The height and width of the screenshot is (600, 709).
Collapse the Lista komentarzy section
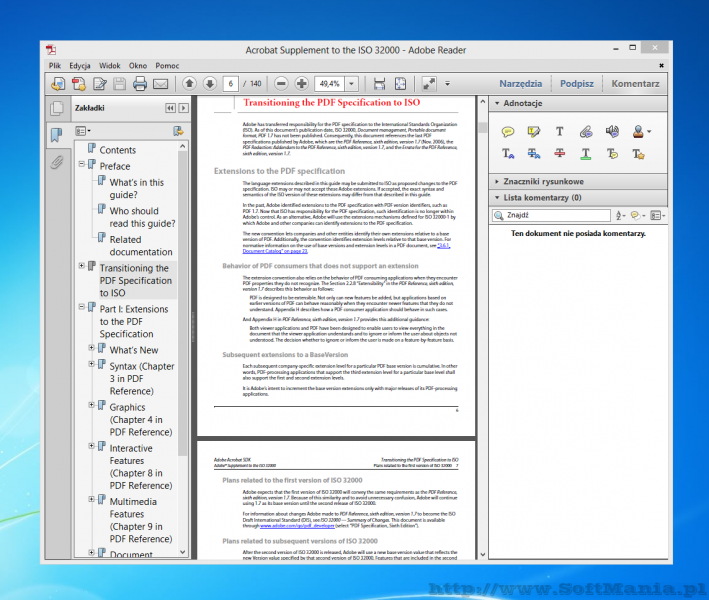[497, 198]
